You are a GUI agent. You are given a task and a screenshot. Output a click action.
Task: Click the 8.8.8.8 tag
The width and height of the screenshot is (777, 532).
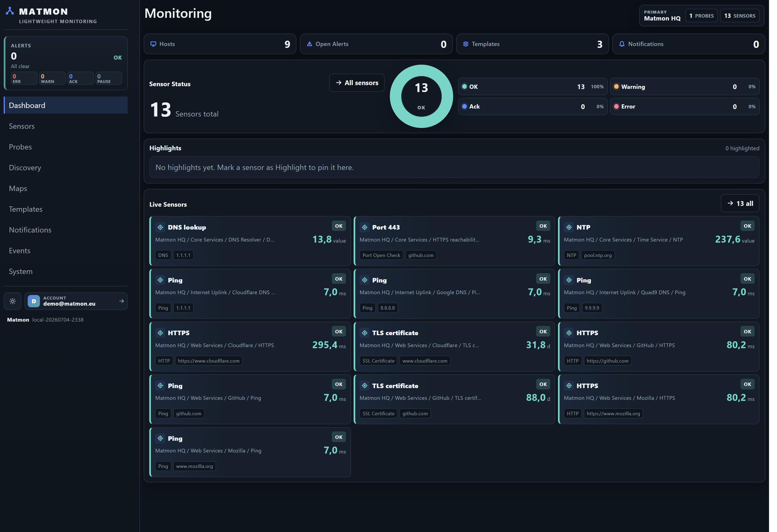pos(387,308)
